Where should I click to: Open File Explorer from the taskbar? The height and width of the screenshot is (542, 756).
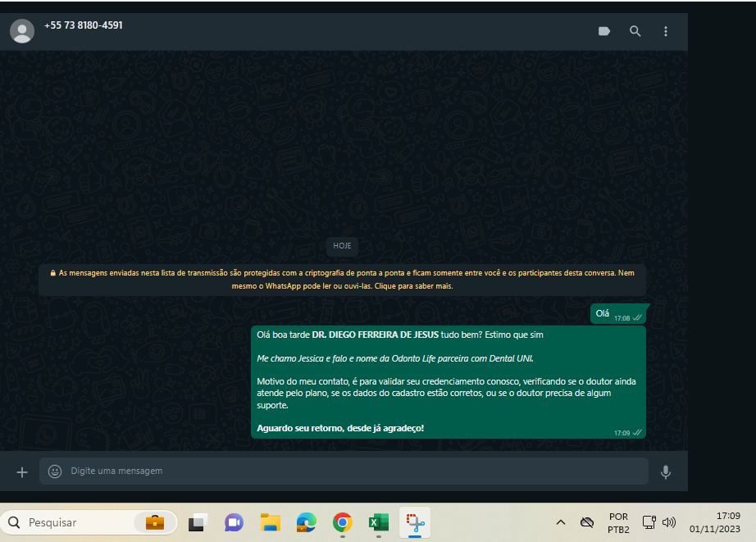pyautogui.click(x=271, y=522)
